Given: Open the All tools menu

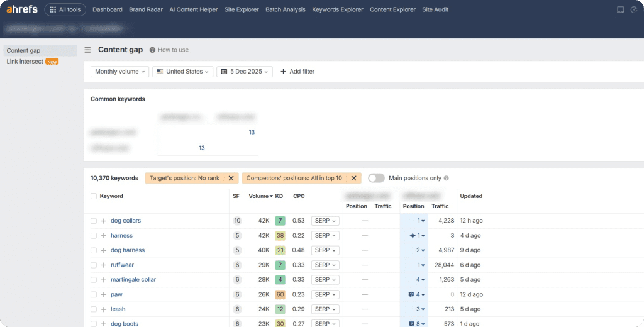Looking at the screenshot, I should click(x=65, y=9).
